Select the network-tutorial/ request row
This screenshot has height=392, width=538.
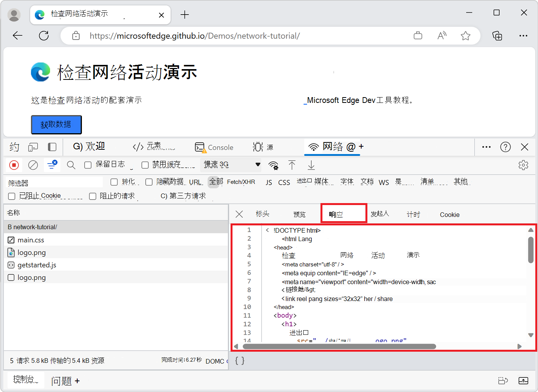pyautogui.click(x=116, y=227)
